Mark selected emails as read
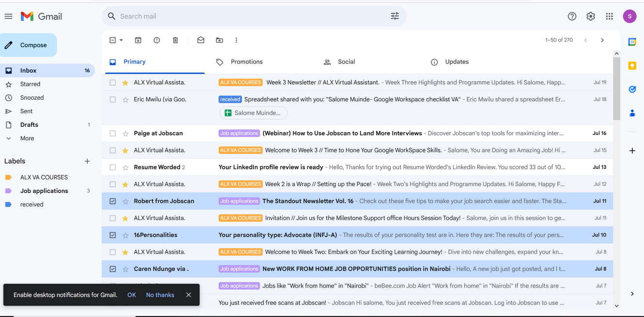The height and width of the screenshot is (317, 644). [200, 40]
